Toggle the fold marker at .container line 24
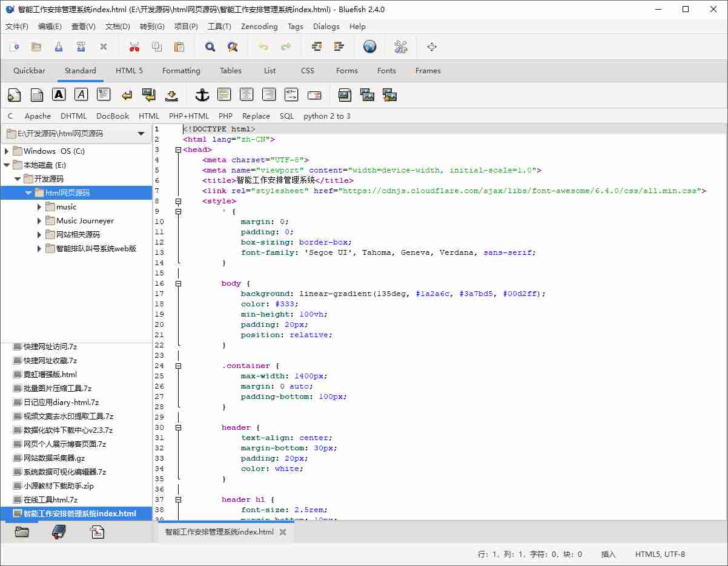The height and width of the screenshot is (566, 728). tap(177, 366)
